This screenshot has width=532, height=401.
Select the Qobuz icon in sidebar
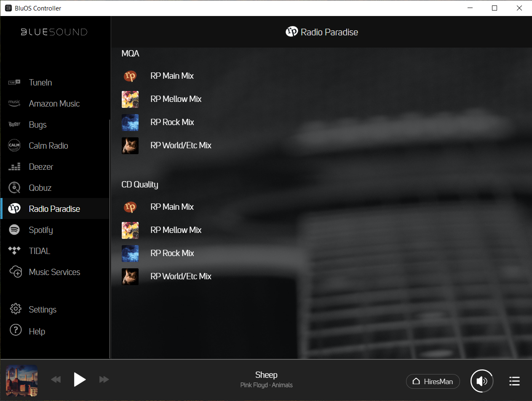click(x=15, y=188)
